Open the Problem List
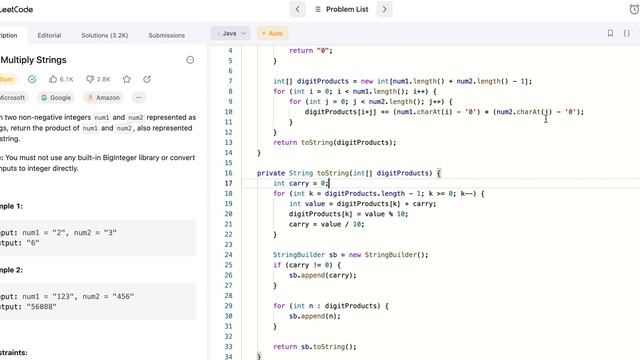The width and height of the screenshot is (640, 360). pos(342,9)
